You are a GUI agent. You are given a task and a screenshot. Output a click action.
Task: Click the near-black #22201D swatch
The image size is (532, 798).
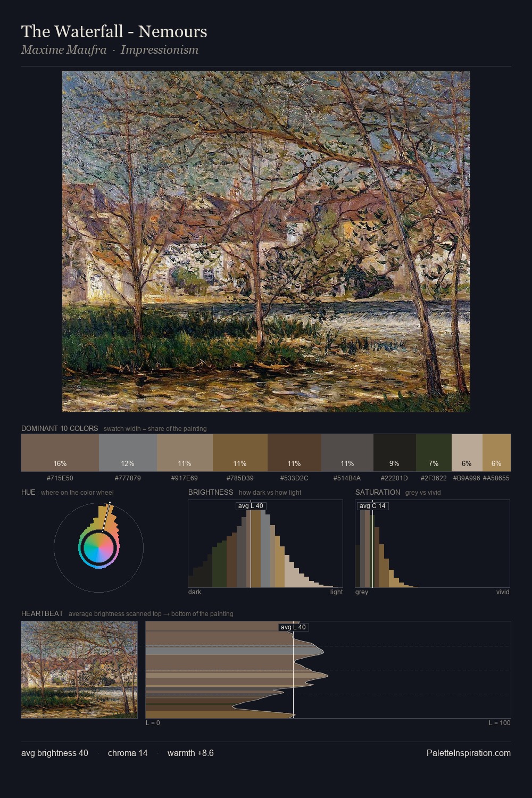(x=394, y=453)
